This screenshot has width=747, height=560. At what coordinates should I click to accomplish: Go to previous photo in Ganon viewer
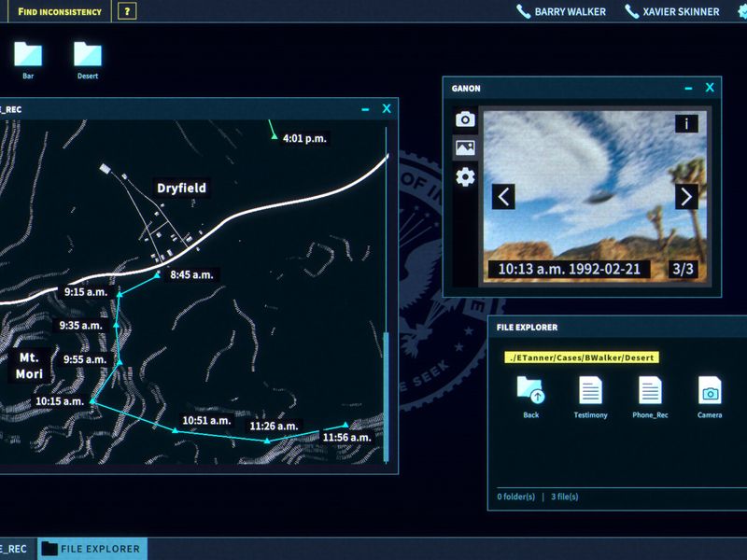pyautogui.click(x=503, y=197)
